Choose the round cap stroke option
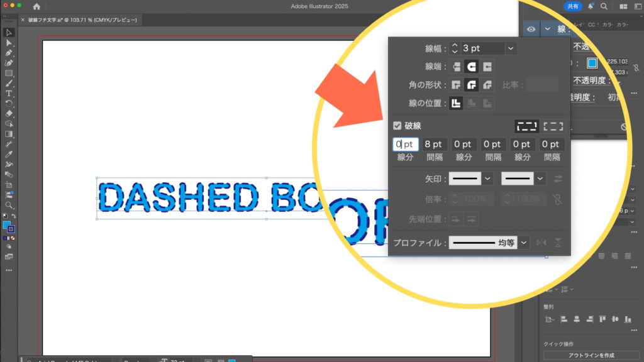Viewport: 644px width, 362px height. [472, 67]
